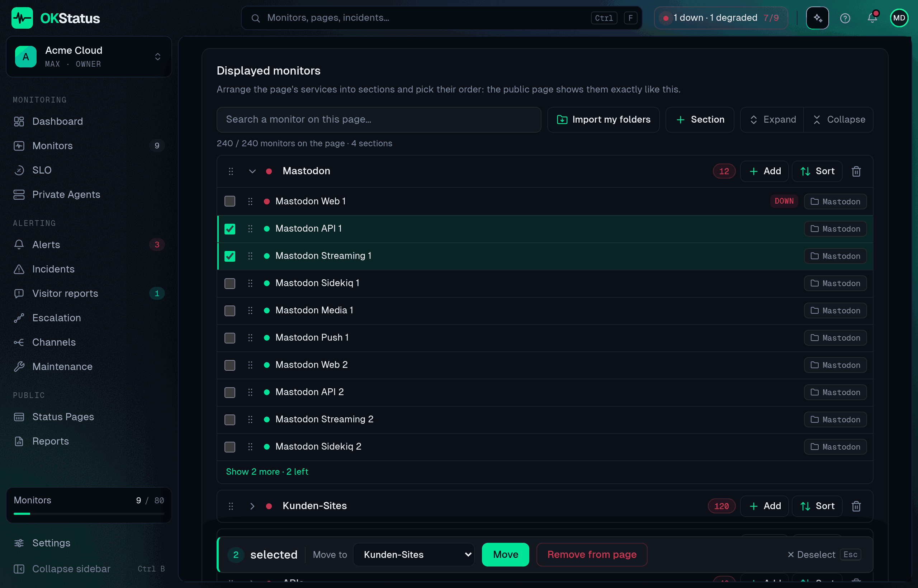Go to Dashboard in the sidebar
The width and height of the screenshot is (918, 588).
pos(89,121)
